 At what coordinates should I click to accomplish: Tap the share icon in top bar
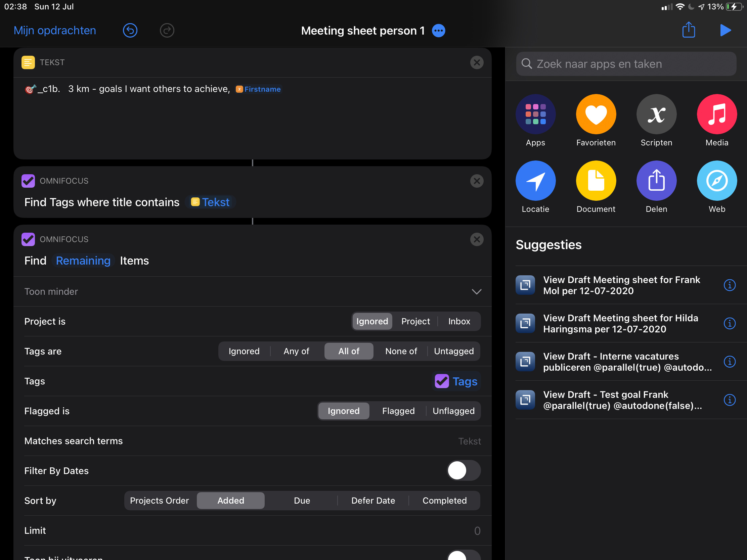pos(689,30)
